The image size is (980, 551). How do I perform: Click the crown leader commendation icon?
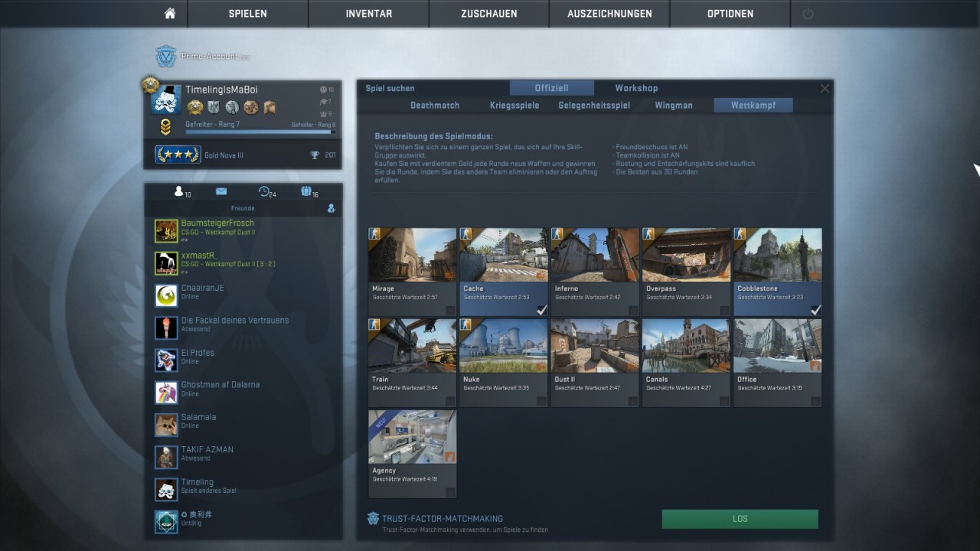coord(323,113)
